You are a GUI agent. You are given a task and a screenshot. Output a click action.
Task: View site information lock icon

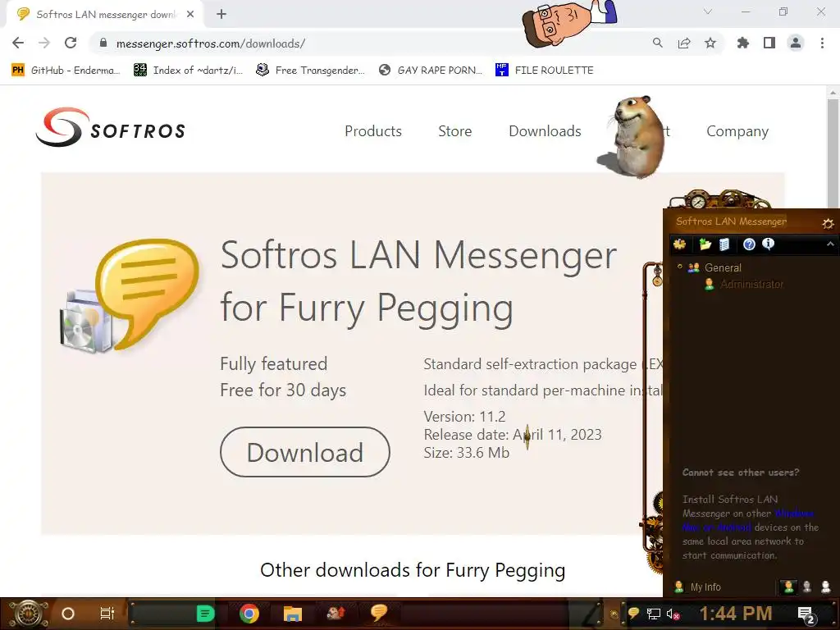click(x=103, y=43)
